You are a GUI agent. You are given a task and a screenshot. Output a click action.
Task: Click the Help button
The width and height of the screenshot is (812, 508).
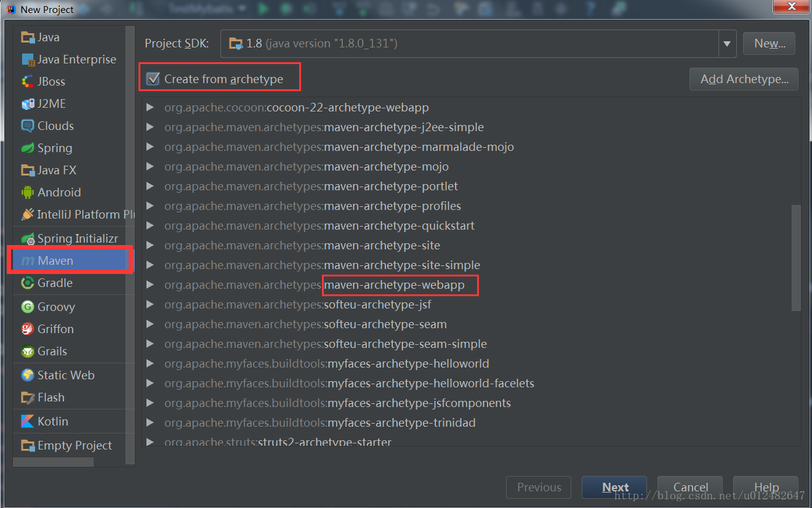tap(766, 487)
